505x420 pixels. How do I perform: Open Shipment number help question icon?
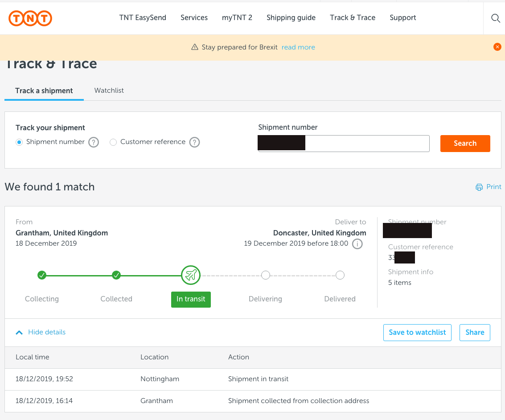click(x=94, y=142)
